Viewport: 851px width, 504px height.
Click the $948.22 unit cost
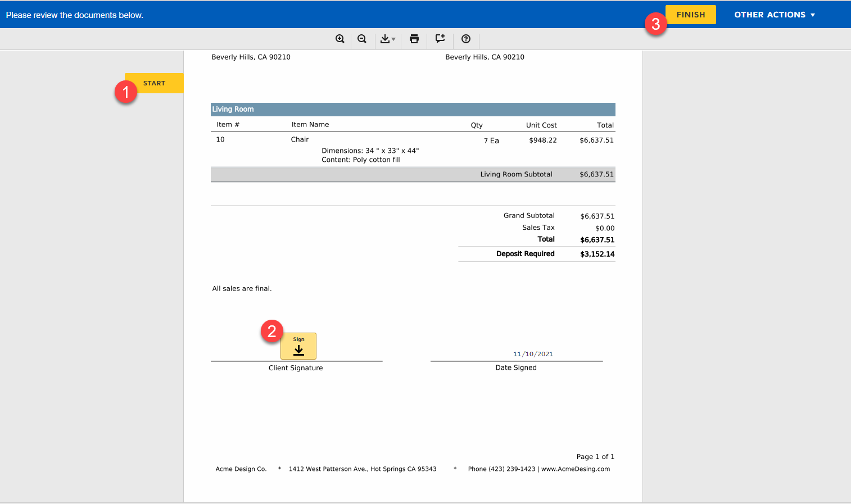(x=542, y=140)
